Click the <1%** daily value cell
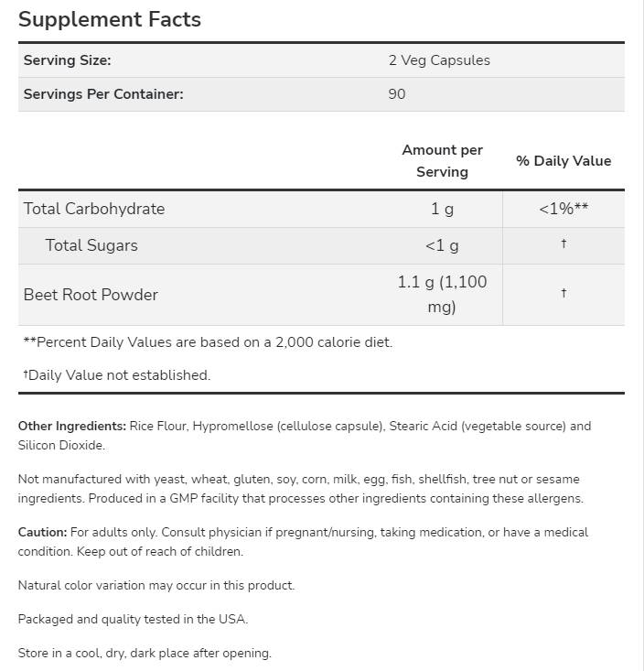644x671 pixels. click(x=563, y=209)
